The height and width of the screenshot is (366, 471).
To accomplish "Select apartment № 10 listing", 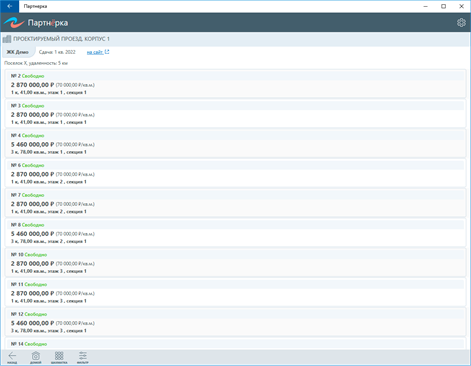I will (235, 263).
